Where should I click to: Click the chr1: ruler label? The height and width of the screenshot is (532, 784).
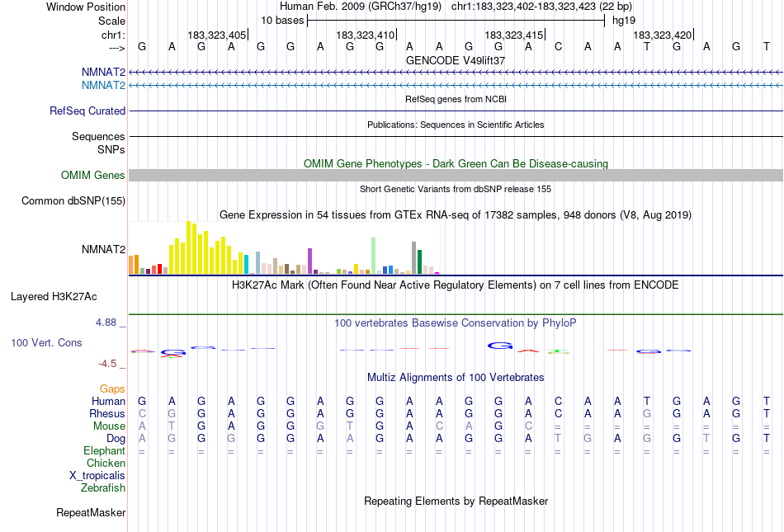click(x=113, y=35)
